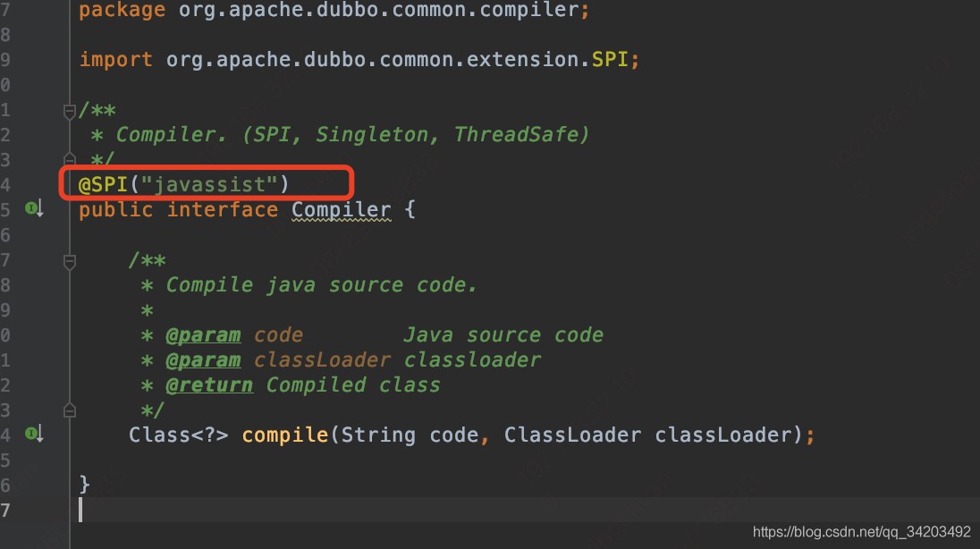Screen dimensions: 980x549
Task: Click the underlined Compiler interface name
Action: tap(342, 209)
